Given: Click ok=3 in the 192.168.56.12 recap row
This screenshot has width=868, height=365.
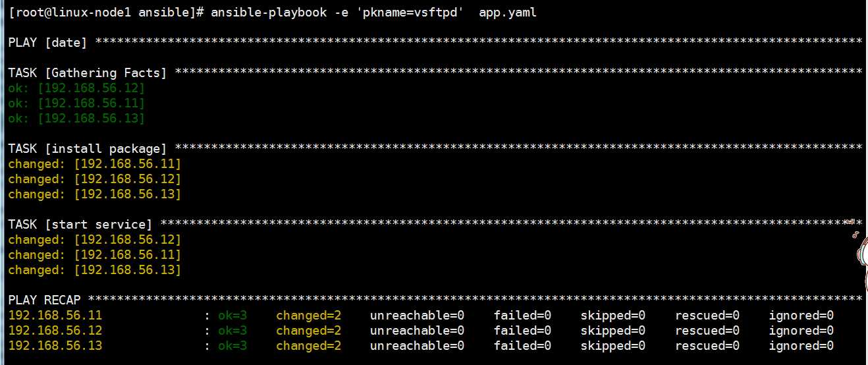Looking at the screenshot, I should point(232,331).
